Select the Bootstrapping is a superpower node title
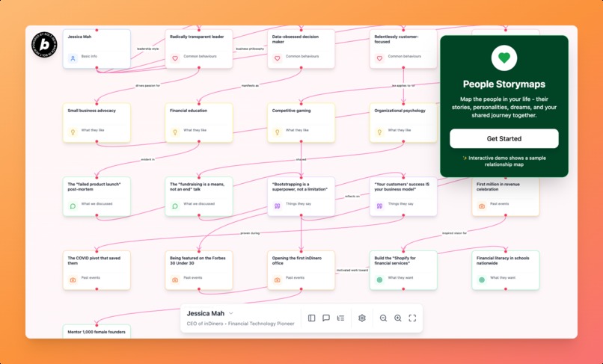This screenshot has height=364, width=603. (x=300, y=187)
